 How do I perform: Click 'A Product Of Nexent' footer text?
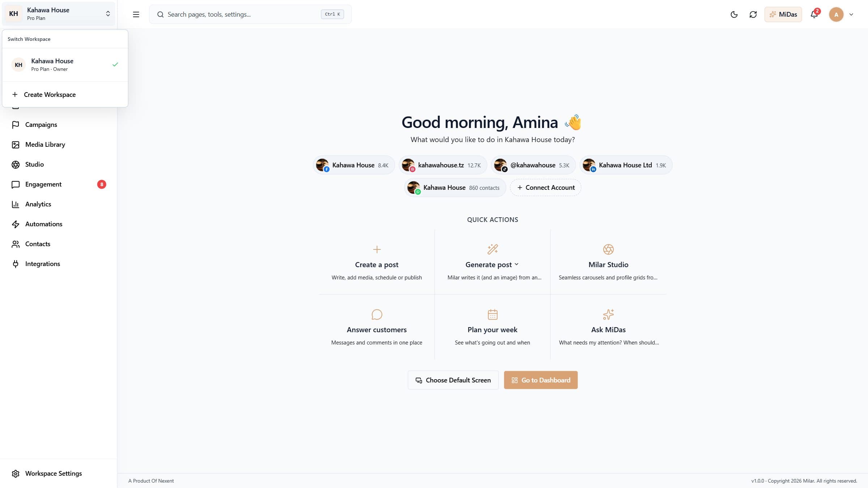[151, 481]
